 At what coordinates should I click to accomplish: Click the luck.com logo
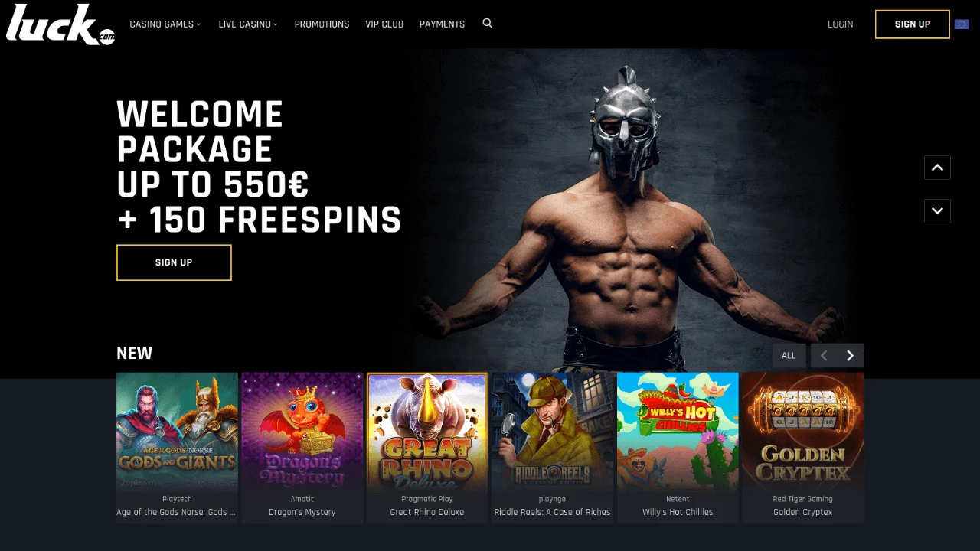(x=60, y=24)
